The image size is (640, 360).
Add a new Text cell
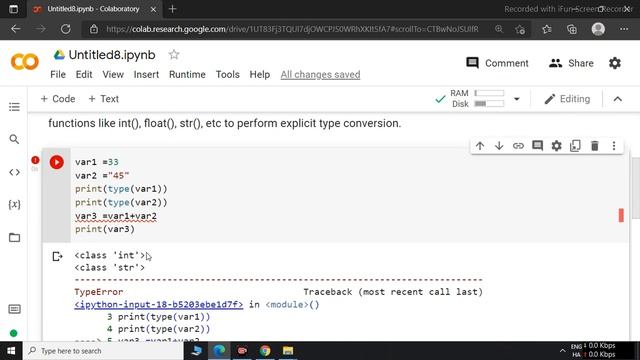tap(104, 99)
